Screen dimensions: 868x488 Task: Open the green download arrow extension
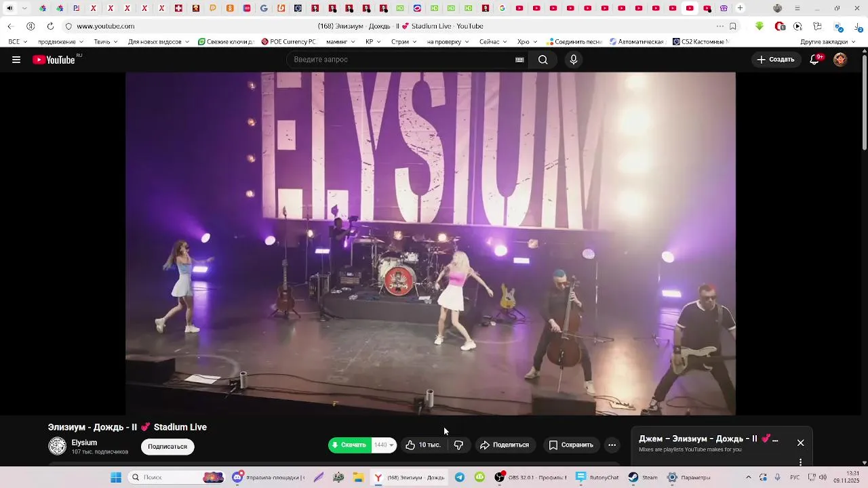pos(759,26)
